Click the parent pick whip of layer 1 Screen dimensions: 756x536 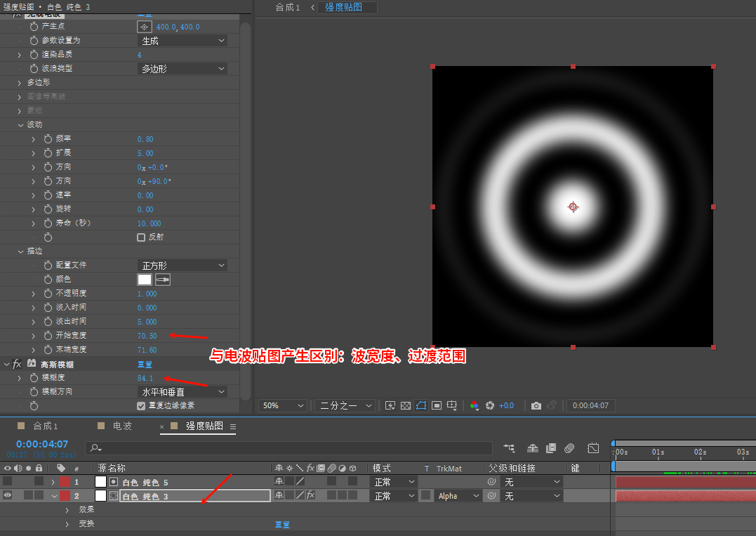[x=491, y=481]
